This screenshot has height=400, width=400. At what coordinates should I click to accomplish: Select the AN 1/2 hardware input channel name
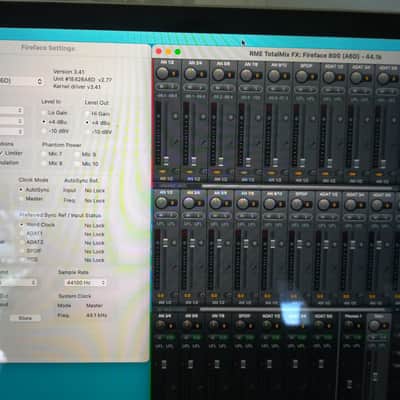pyautogui.click(x=167, y=62)
